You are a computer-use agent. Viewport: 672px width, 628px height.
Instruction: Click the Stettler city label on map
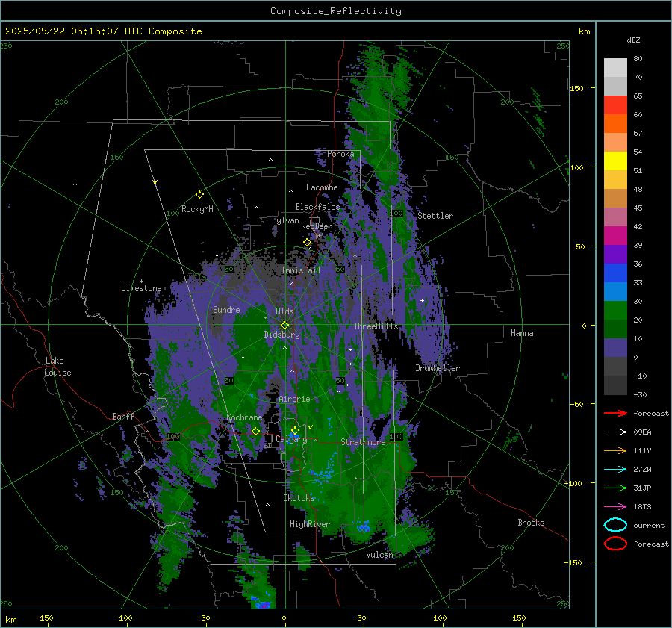[x=435, y=216]
